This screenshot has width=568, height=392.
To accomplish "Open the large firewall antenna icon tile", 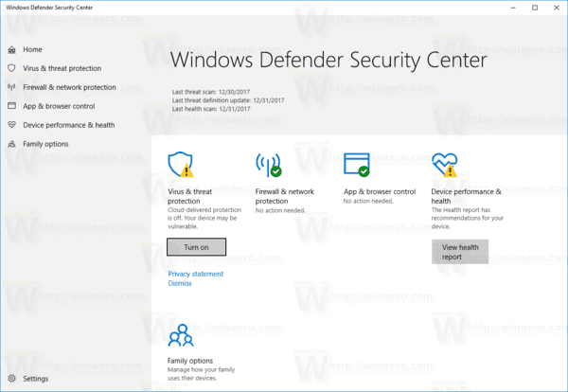I will [269, 165].
